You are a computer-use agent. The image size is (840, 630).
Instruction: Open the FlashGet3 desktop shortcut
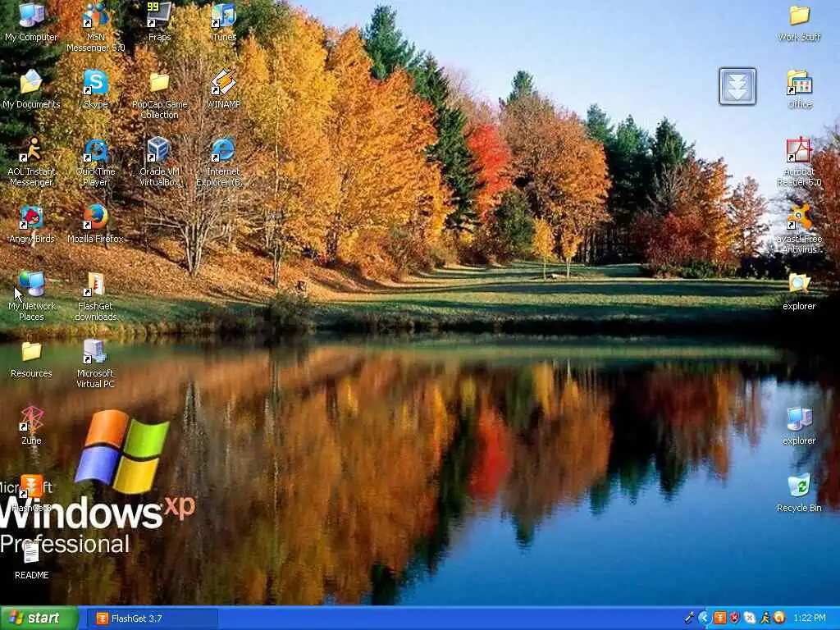click(x=31, y=493)
